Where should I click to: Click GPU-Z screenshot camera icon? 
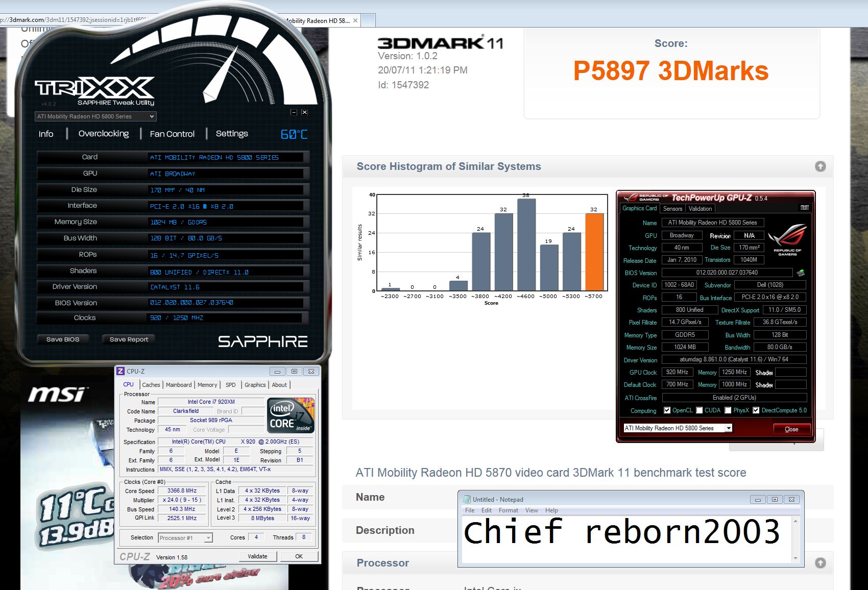click(804, 208)
